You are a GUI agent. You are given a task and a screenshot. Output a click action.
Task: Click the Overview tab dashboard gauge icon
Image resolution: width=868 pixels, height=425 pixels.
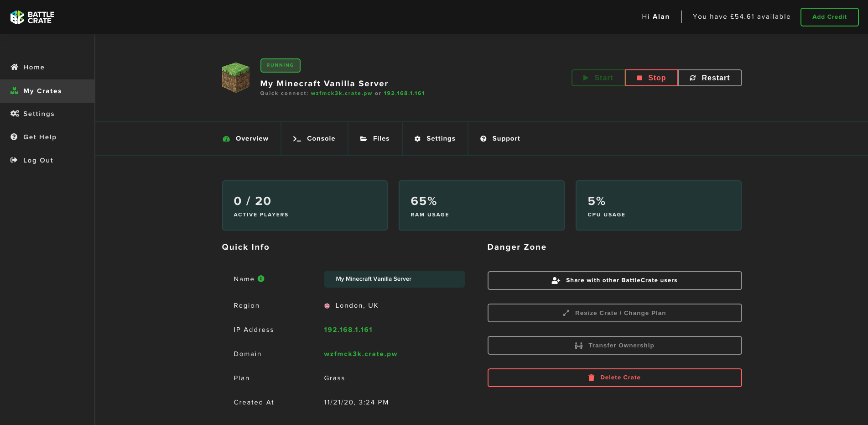pyautogui.click(x=226, y=139)
